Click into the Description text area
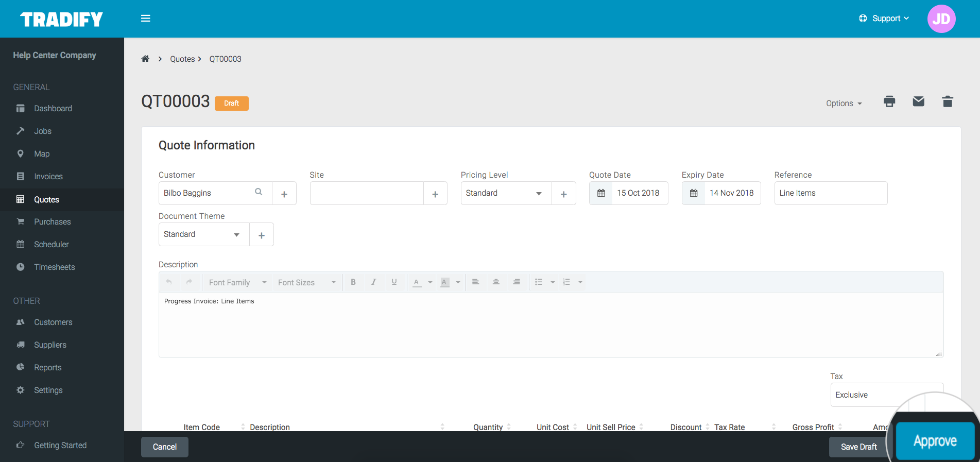 pos(551,324)
